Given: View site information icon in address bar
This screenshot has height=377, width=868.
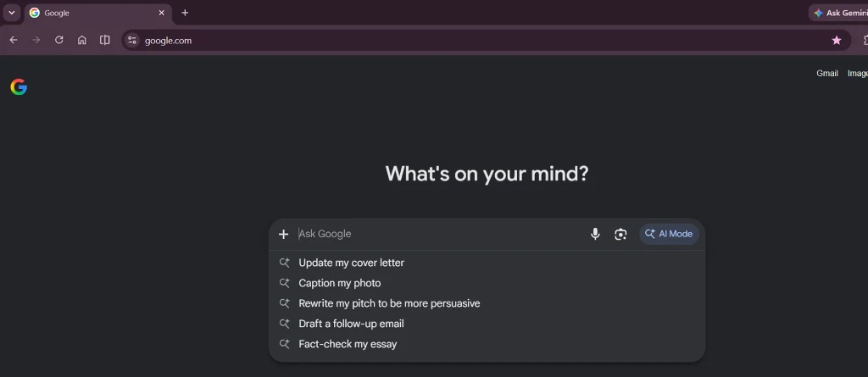Looking at the screenshot, I should (131, 40).
